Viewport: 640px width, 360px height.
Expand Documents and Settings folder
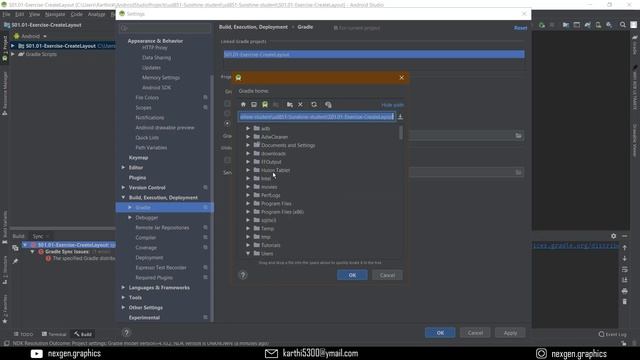[x=248, y=145]
